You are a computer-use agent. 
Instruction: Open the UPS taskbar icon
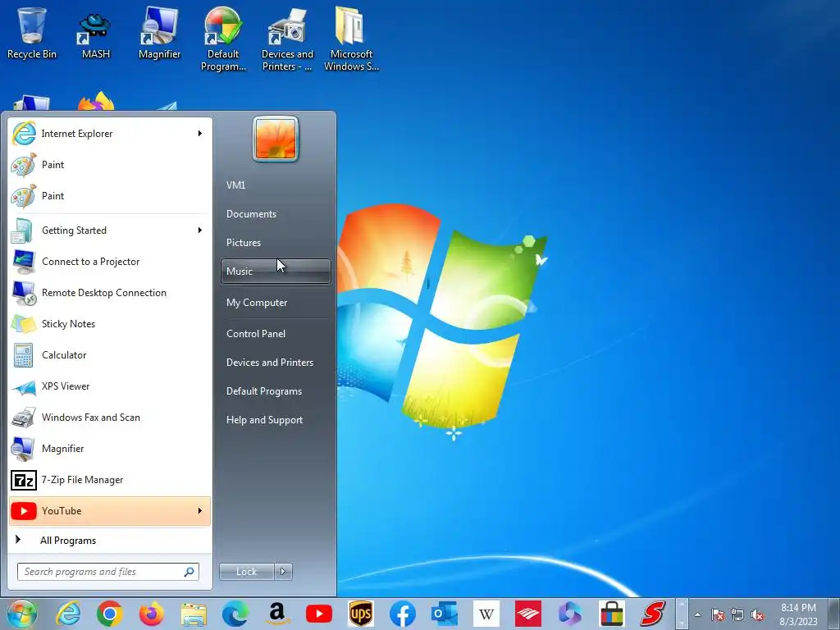point(361,614)
